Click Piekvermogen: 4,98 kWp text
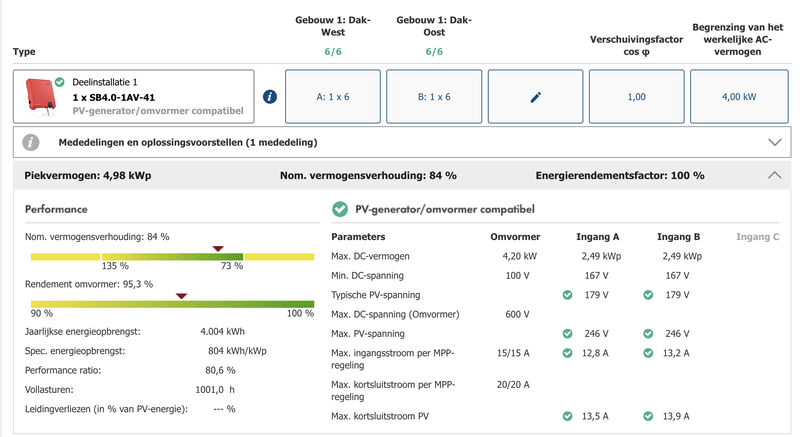 88,175
